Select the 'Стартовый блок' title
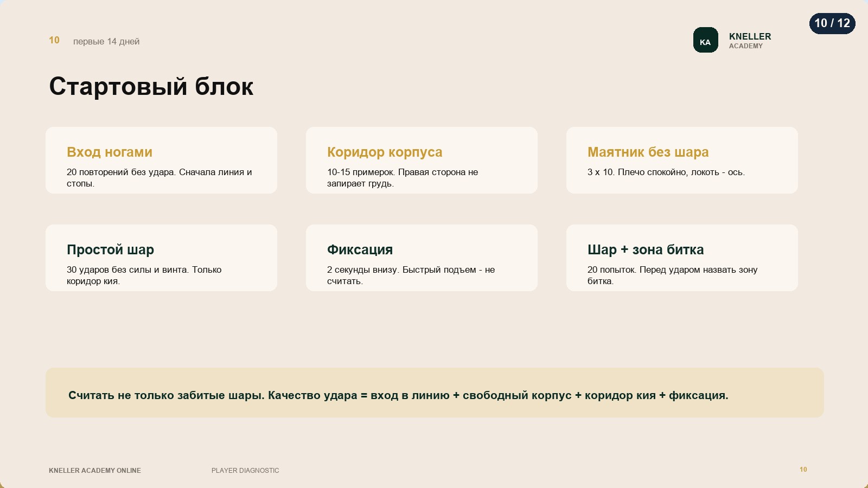This screenshot has height=488, width=868. click(151, 86)
